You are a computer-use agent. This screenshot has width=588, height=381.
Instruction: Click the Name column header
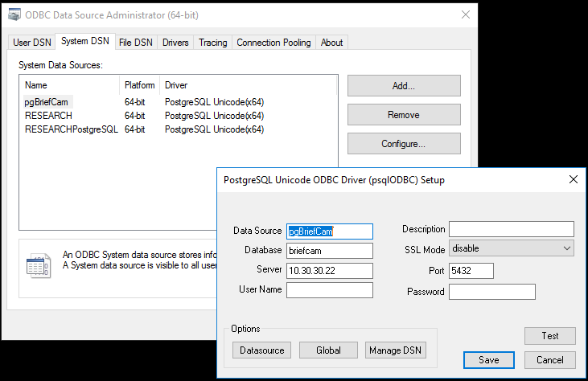[x=70, y=85]
